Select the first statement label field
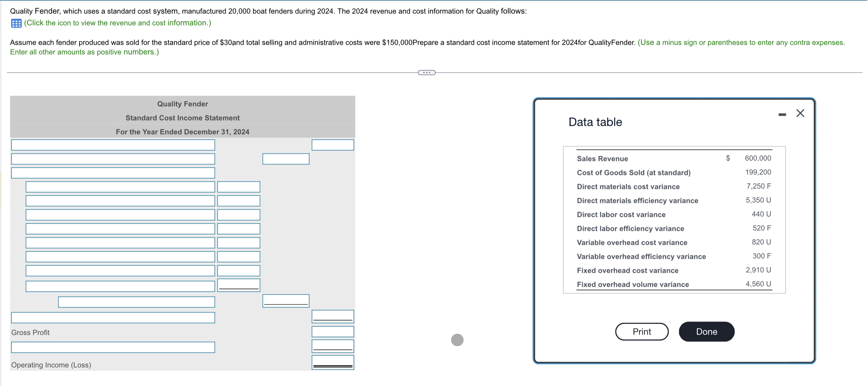 click(x=113, y=145)
